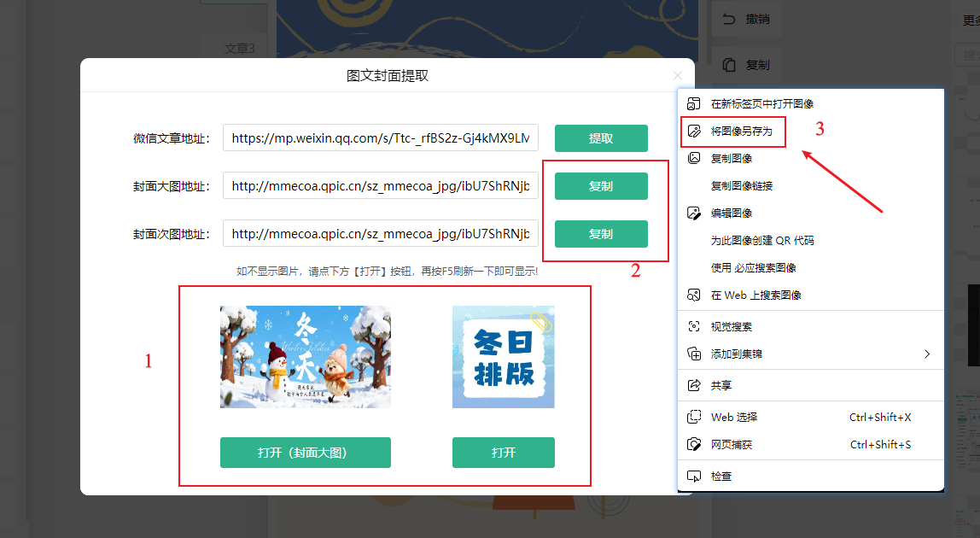Close the 图文封面提取 dialog

[678, 76]
